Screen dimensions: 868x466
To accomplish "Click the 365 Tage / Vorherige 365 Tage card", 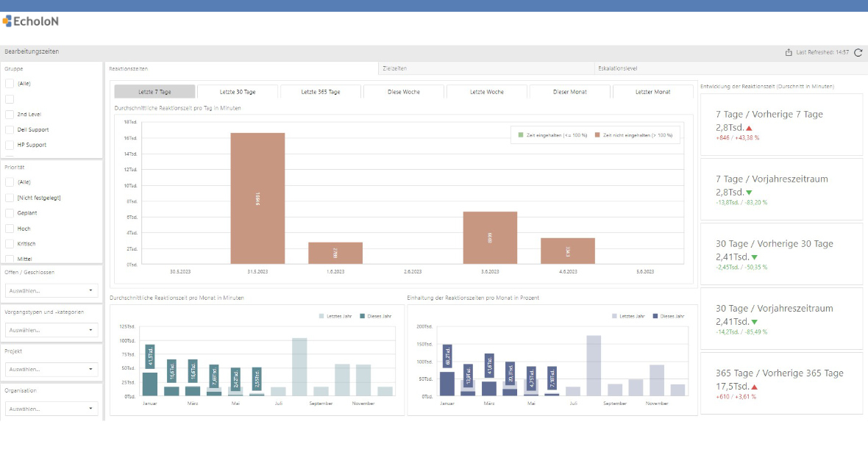I will 781,384.
